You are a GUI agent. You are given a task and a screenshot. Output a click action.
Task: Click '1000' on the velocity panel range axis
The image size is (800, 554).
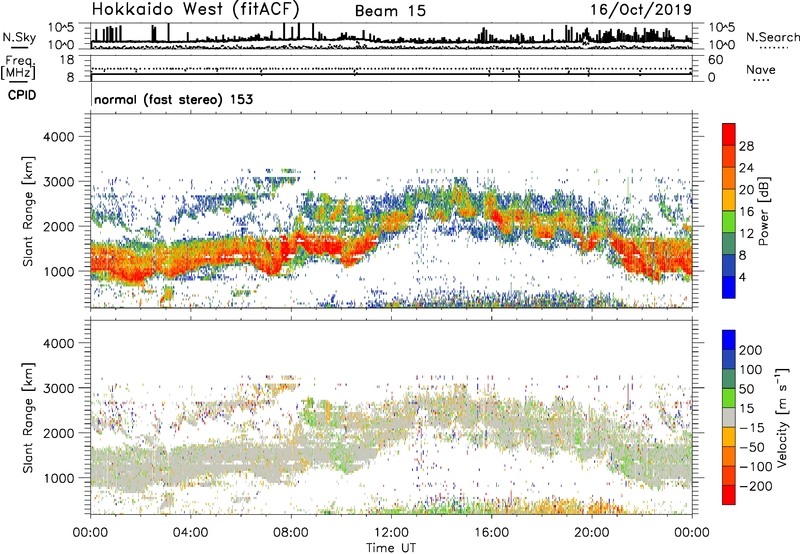click(x=59, y=478)
